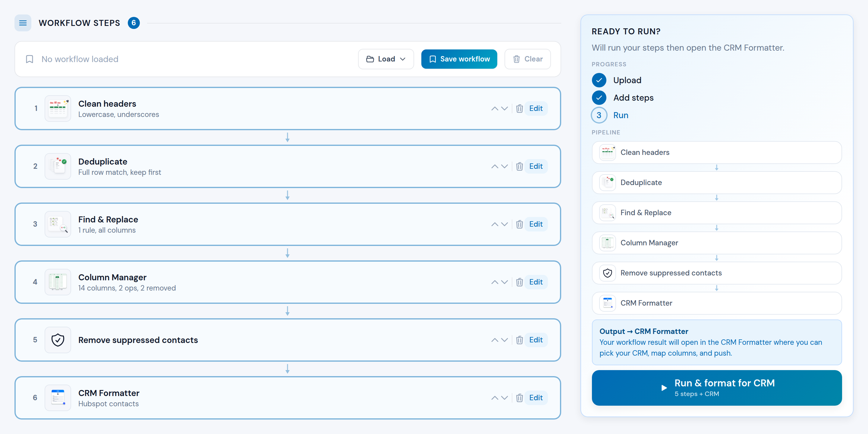Move Deduplicate step down

[504, 166]
